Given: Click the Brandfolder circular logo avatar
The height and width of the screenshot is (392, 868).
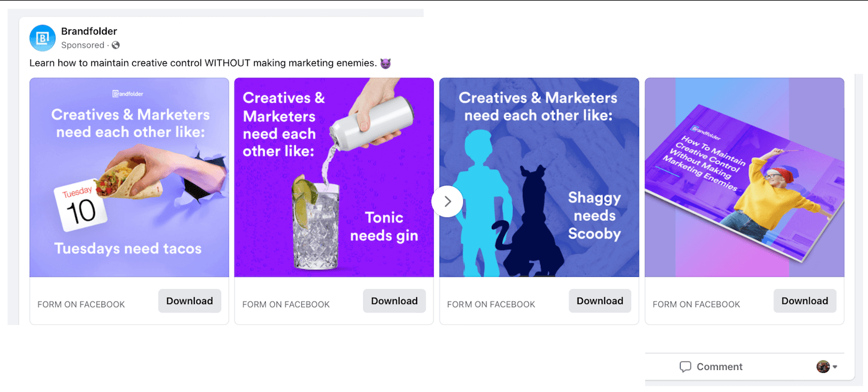Looking at the screenshot, I should click(42, 38).
